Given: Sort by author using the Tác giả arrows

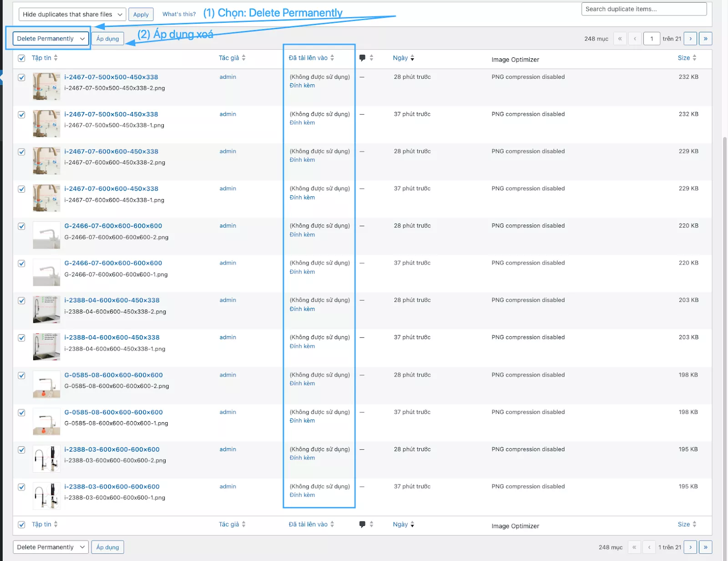Looking at the screenshot, I should (x=244, y=58).
